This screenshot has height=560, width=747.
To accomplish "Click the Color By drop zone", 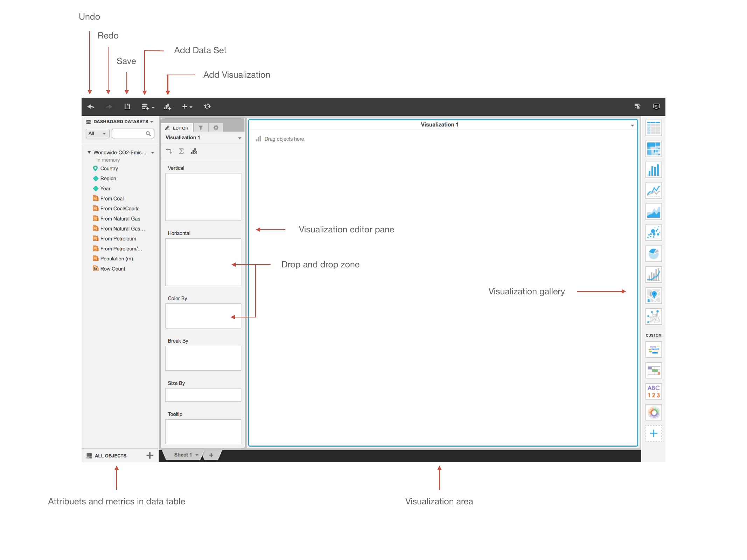I will pos(203,316).
